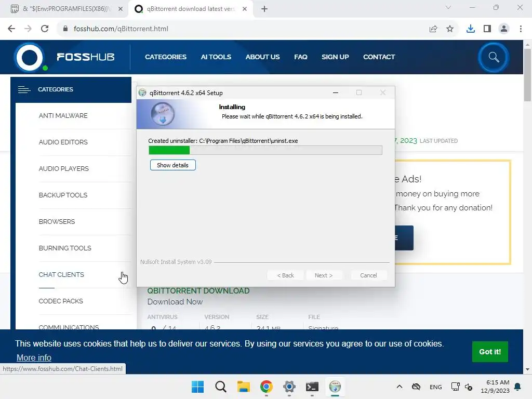
Task: Open ANTI MALWARE category
Action: click(x=63, y=116)
